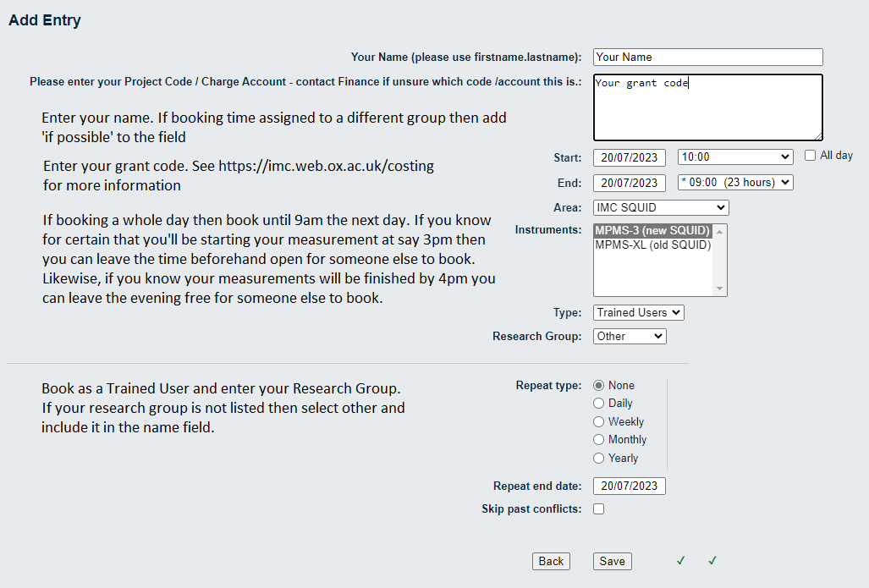Open the End time dropdown
869x588 pixels.
[x=735, y=183]
